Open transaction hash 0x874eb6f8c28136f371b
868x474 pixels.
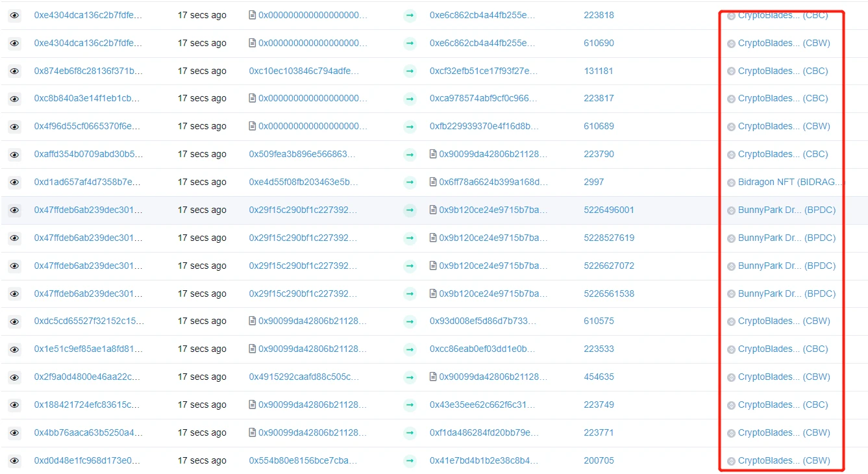click(88, 71)
